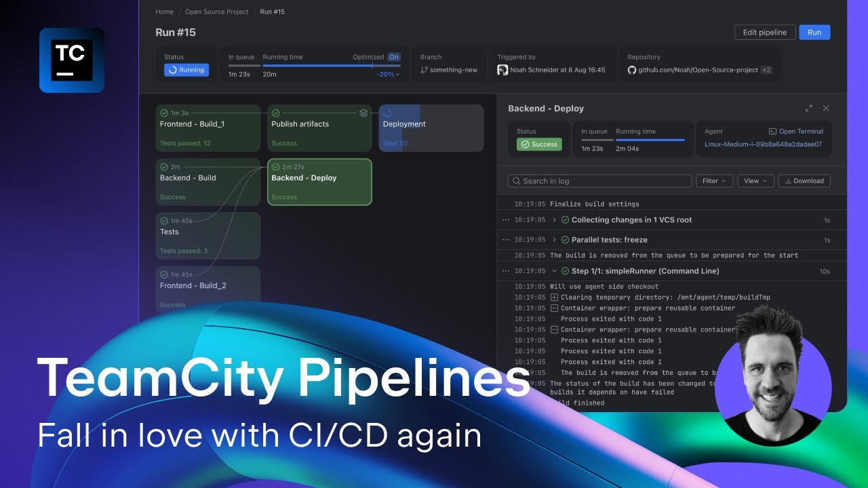868x488 pixels.
Task: Click the success checkmark on Publish artifacts
Action: (275, 113)
